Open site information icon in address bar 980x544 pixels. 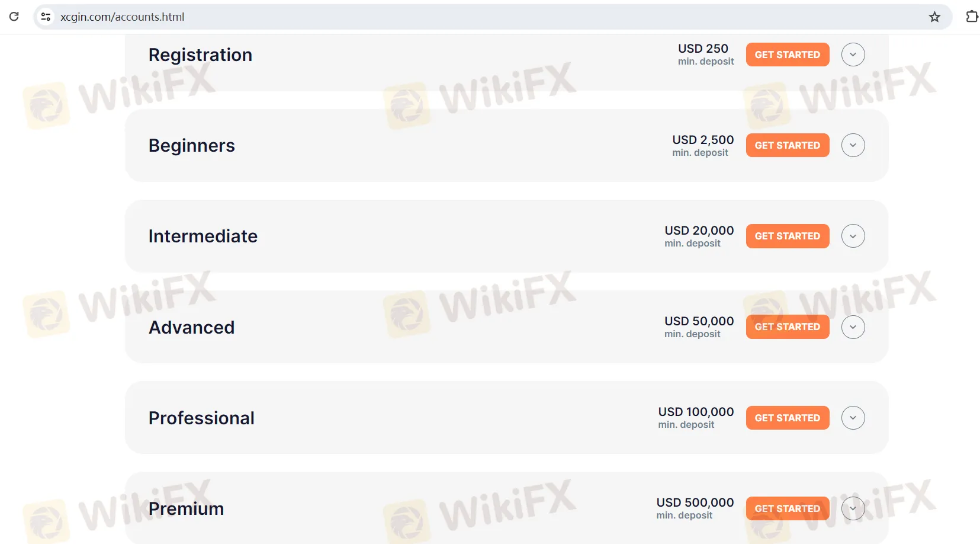click(x=46, y=17)
